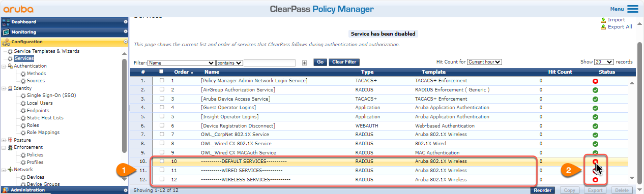Click the filter value text field
The height and width of the screenshot is (194, 644).
click(270, 63)
